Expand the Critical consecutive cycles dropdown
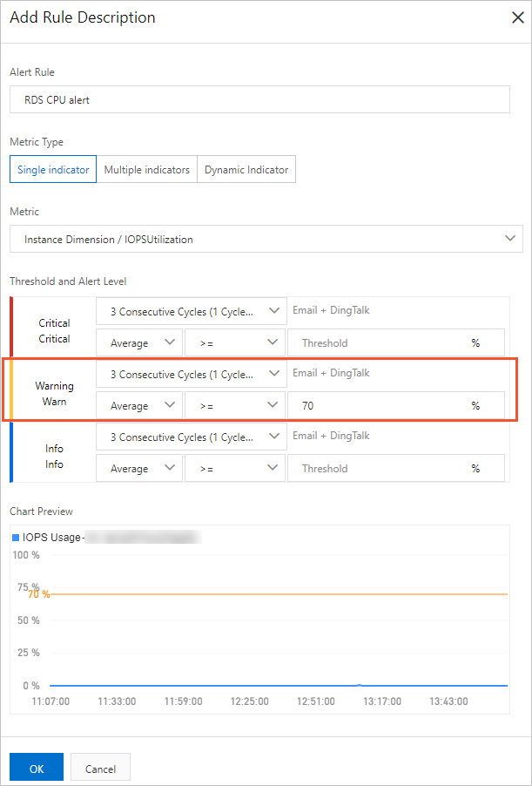The height and width of the screenshot is (786, 532). (191, 310)
